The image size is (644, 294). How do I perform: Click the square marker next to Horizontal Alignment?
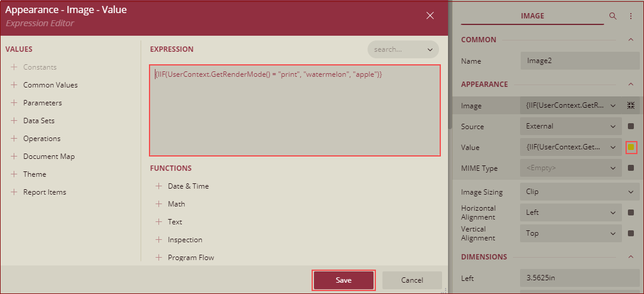click(631, 212)
